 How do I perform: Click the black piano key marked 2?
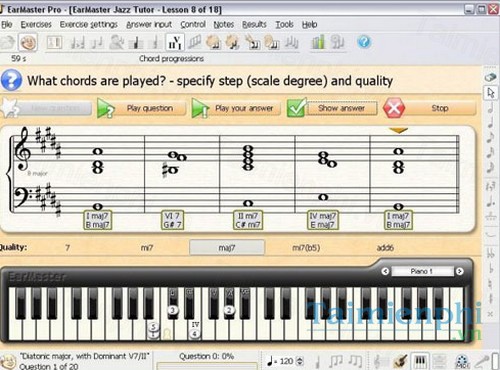(229, 303)
